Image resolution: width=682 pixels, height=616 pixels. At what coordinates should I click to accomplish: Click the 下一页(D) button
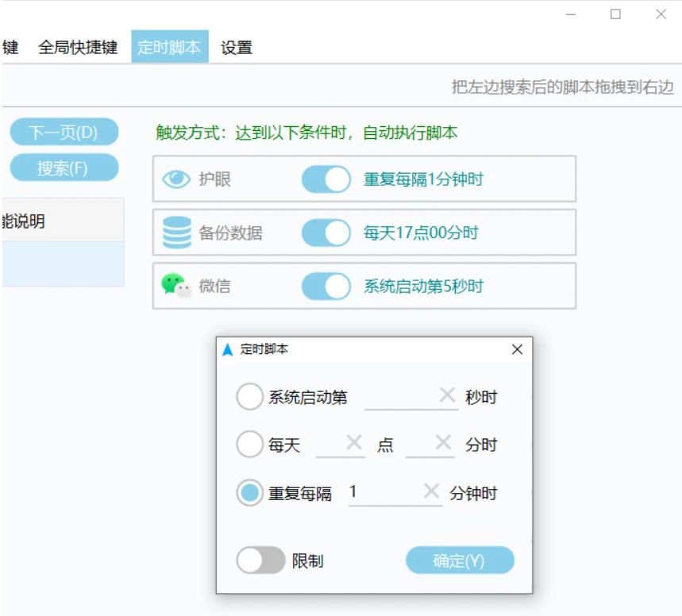click(64, 132)
